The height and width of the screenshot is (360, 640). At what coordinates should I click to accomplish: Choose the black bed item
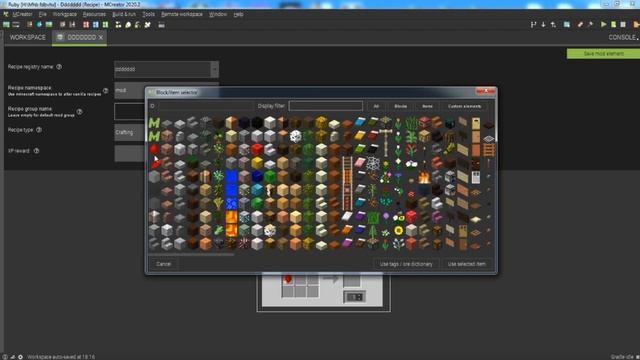pyautogui.click(x=373, y=149)
